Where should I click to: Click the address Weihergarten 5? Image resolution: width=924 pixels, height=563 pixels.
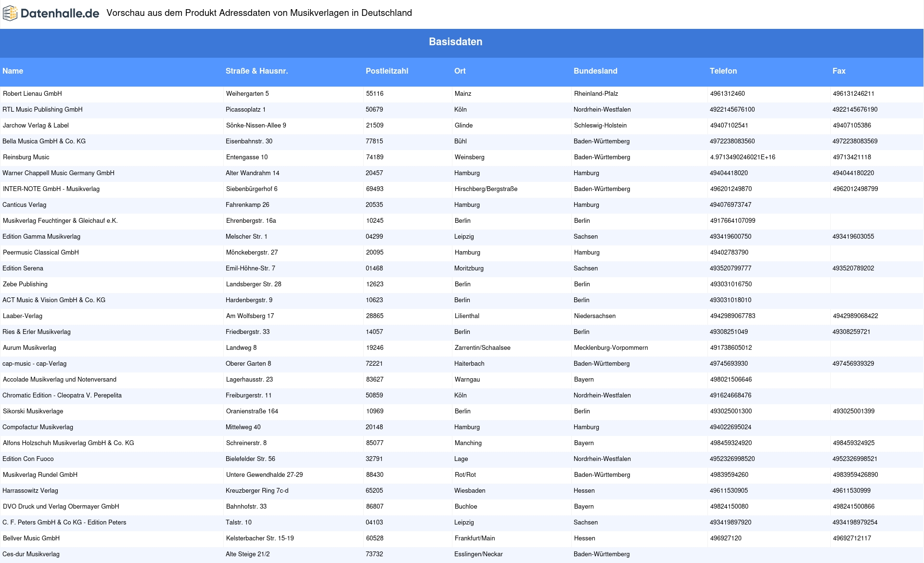click(x=247, y=94)
